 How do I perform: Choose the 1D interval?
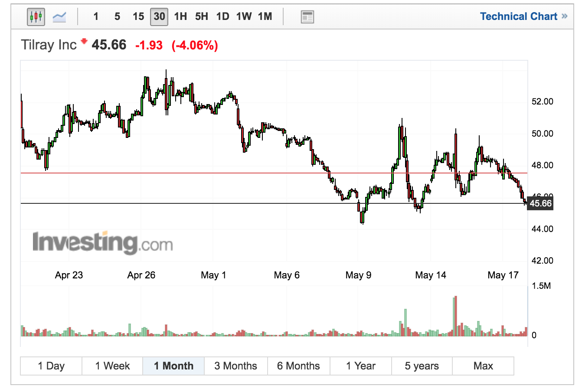point(222,16)
